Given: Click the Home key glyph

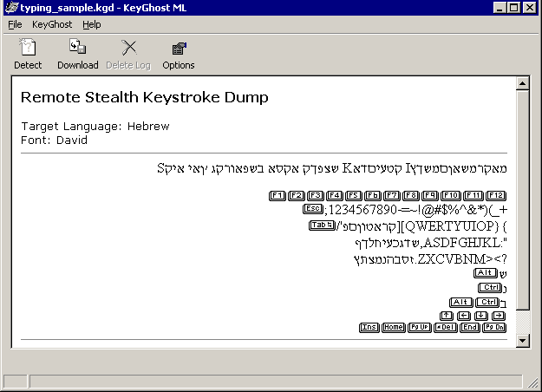Looking at the screenshot, I should (394, 327).
